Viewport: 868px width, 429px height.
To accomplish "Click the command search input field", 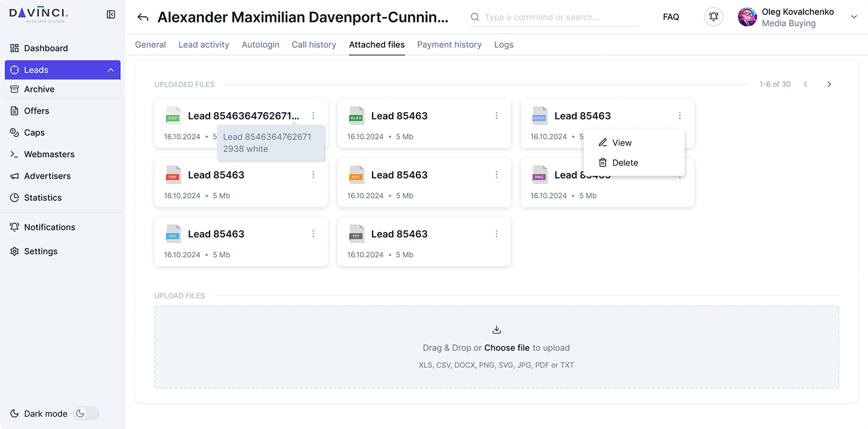I will [558, 17].
